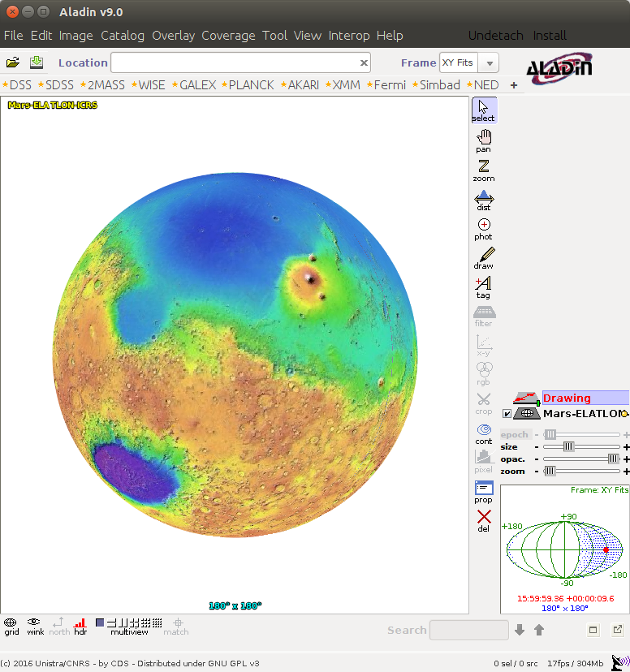Open the load file folder icon
The height and width of the screenshot is (672, 630).
pyautogui.click(x=12, y=62)
